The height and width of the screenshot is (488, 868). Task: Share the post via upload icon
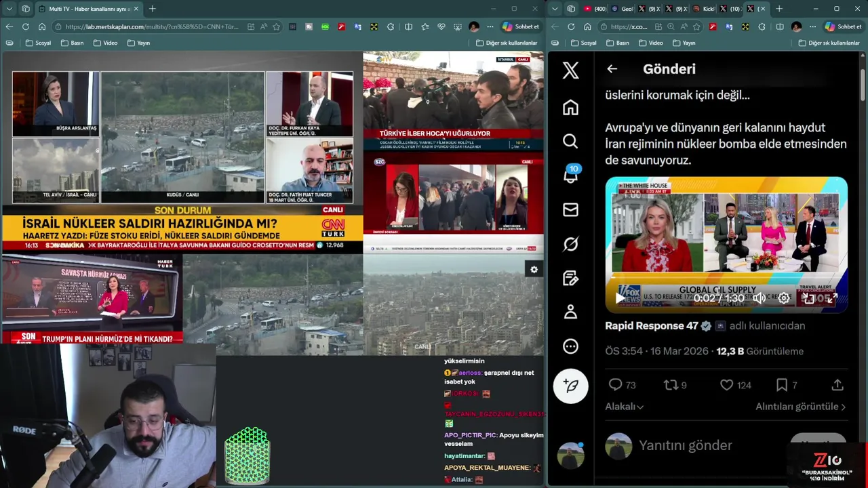click(x=837, y=385)
